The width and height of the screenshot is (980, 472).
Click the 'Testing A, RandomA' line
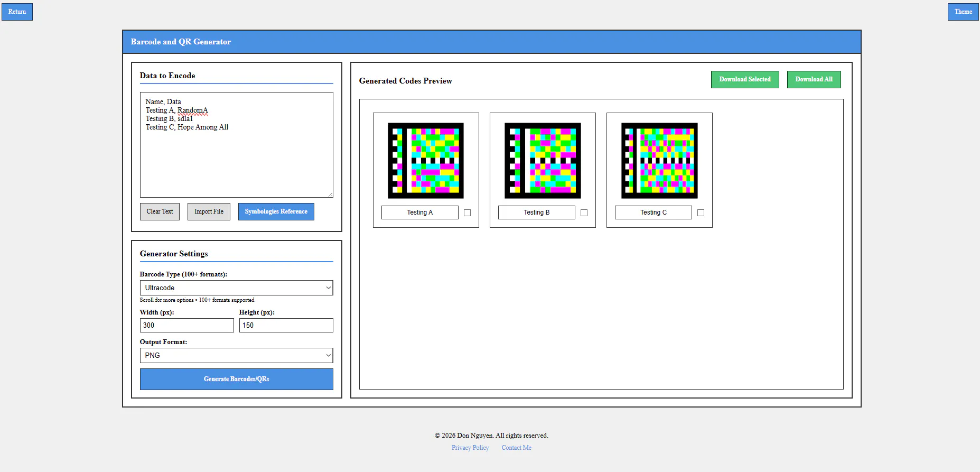point(177,110)
